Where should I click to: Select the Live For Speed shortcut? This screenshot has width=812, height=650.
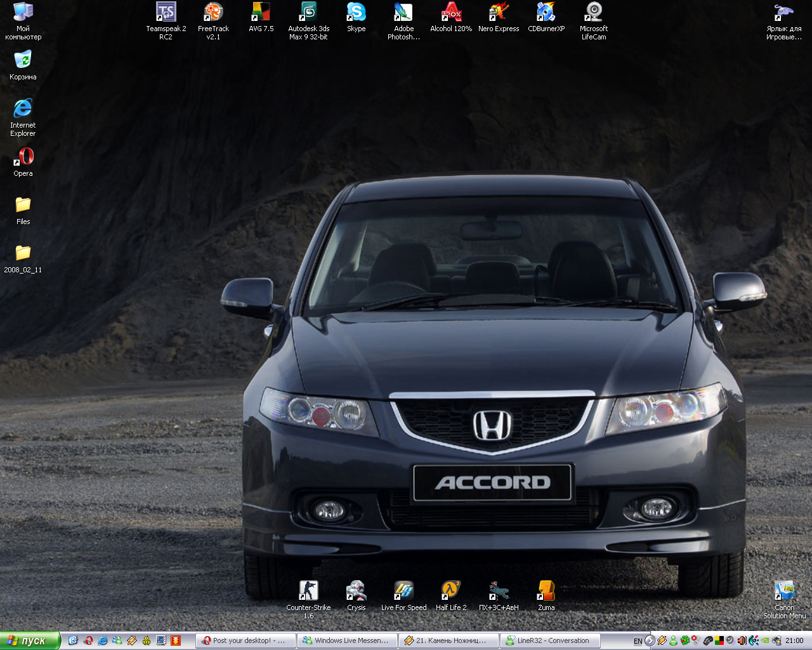pos(404,596)
